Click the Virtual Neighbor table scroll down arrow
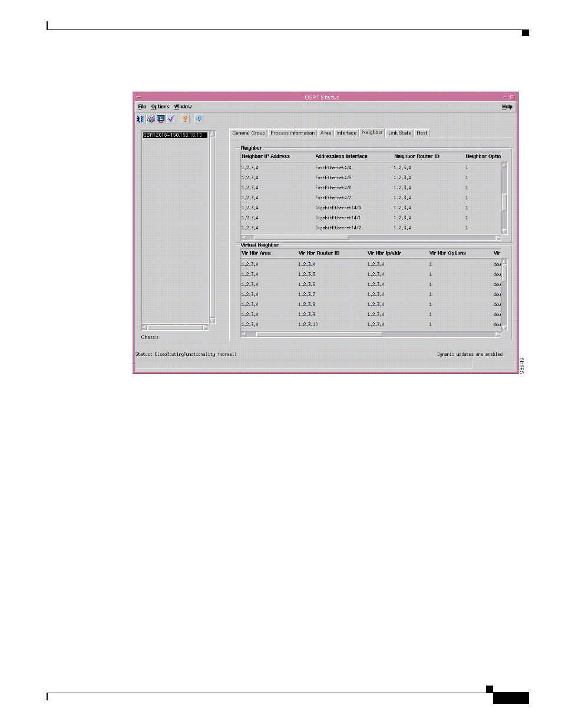Image resolution: width=562 pixels, height=728 pixels. coord(504,328)
